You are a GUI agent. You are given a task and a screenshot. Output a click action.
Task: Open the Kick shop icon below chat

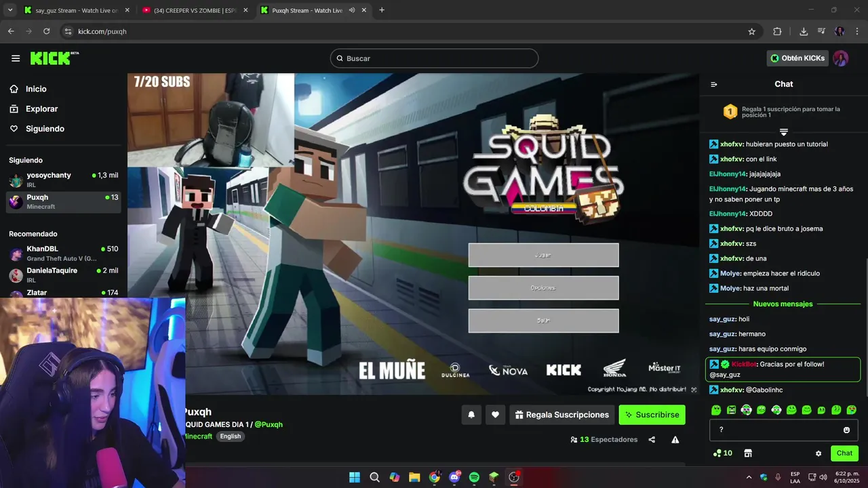(748, 453)
